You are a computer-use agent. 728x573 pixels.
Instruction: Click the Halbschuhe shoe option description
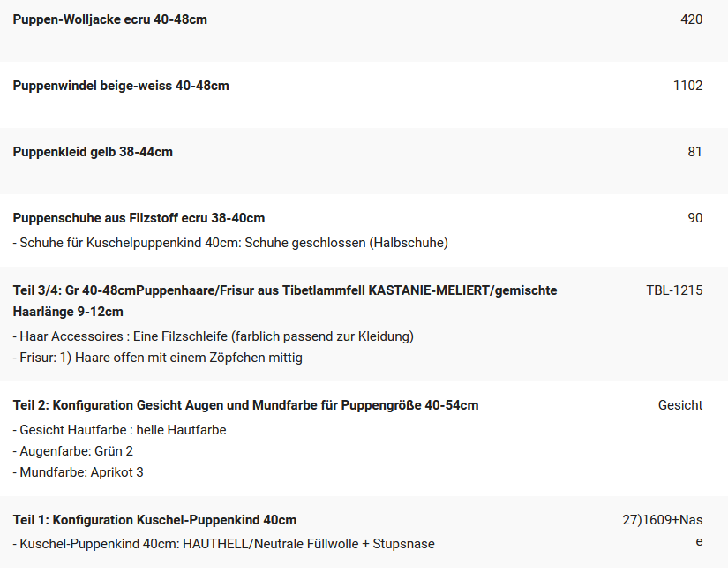[x=230, y=243]
